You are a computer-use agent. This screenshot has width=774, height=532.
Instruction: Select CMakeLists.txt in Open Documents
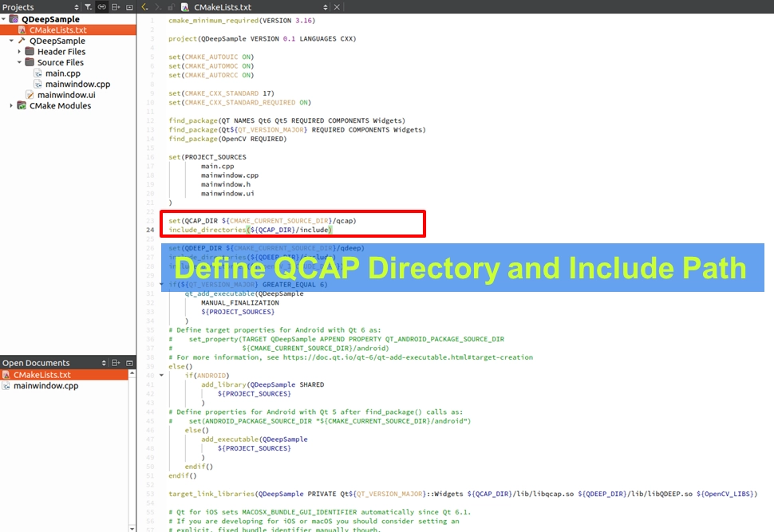coord(42,375)
